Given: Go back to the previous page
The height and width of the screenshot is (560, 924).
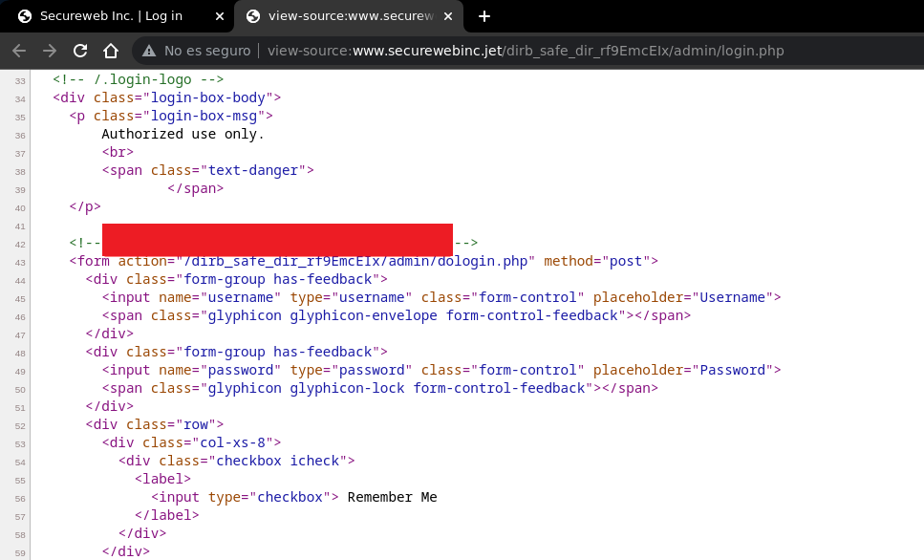Looking at the screenshot, I should pos(20,51).
